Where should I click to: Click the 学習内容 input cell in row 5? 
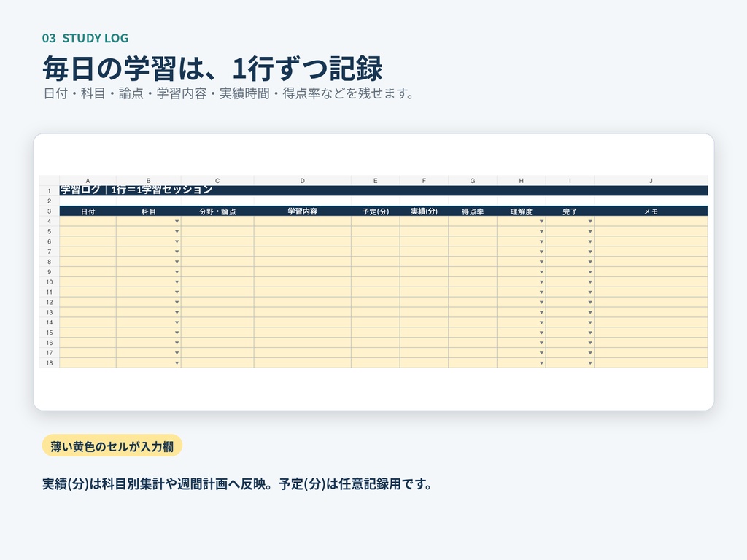coord(303,231)
